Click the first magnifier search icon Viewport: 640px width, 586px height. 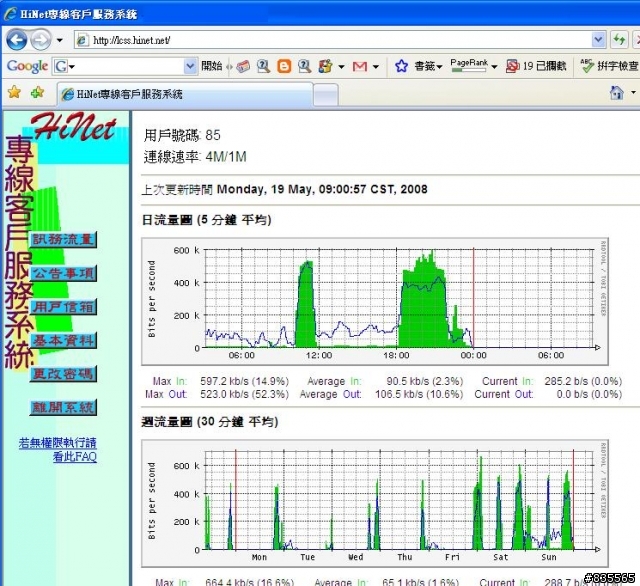263,66
